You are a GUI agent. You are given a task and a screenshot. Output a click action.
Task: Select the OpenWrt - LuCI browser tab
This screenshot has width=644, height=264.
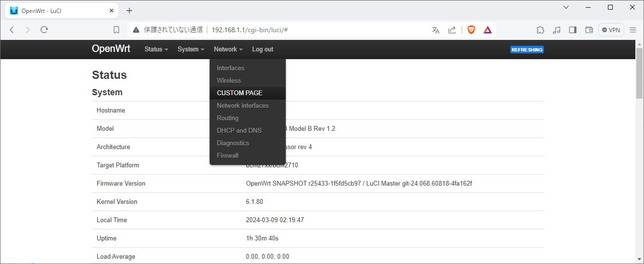point(62,11)
